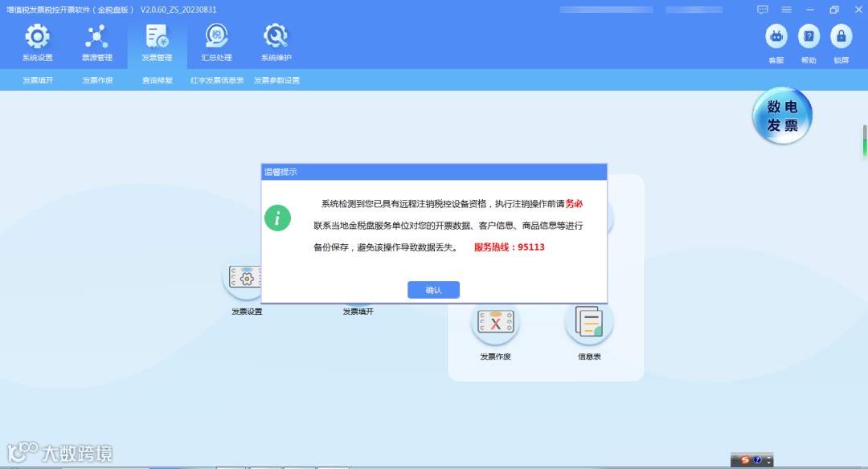Viewport: 868px width, 469px height.
Task: Open 系统维护 wrench-search icon
Action: coord(276,37)
